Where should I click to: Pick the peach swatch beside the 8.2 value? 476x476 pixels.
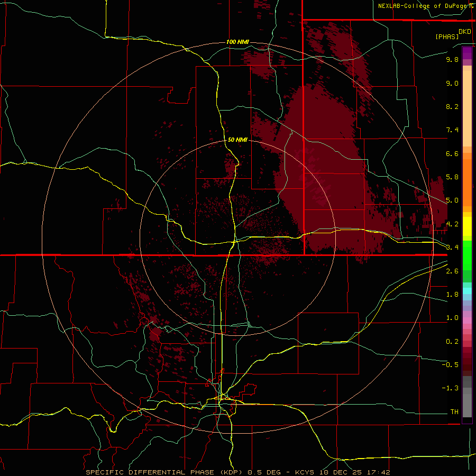click(x=467, y=108)
